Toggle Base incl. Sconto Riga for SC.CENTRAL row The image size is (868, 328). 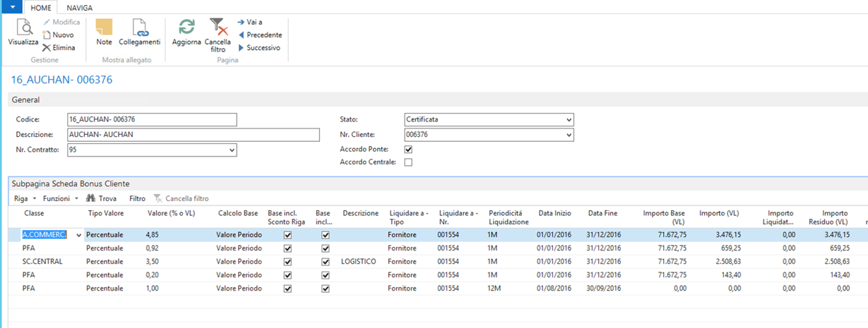pyautogui.click(x=287, y=262)
